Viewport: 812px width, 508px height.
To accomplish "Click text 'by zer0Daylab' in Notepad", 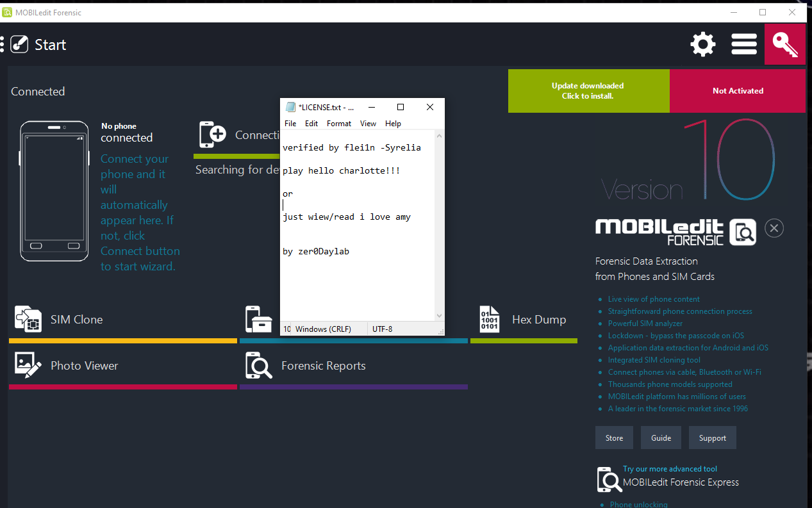I will [x=316, y=252].
